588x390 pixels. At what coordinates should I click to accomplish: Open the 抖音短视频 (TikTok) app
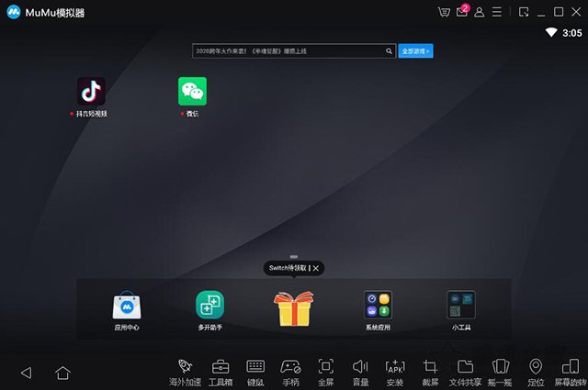pos(91,91)
